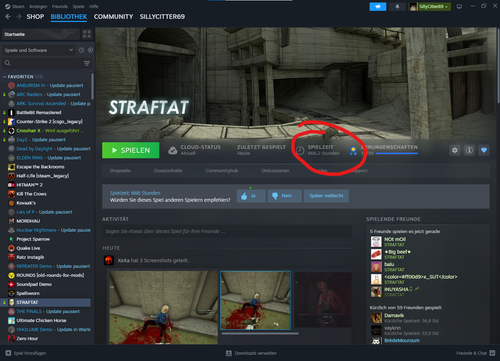
Task: Open the Communityhub link
Action: pyautogui.click(x=222, y=171)
